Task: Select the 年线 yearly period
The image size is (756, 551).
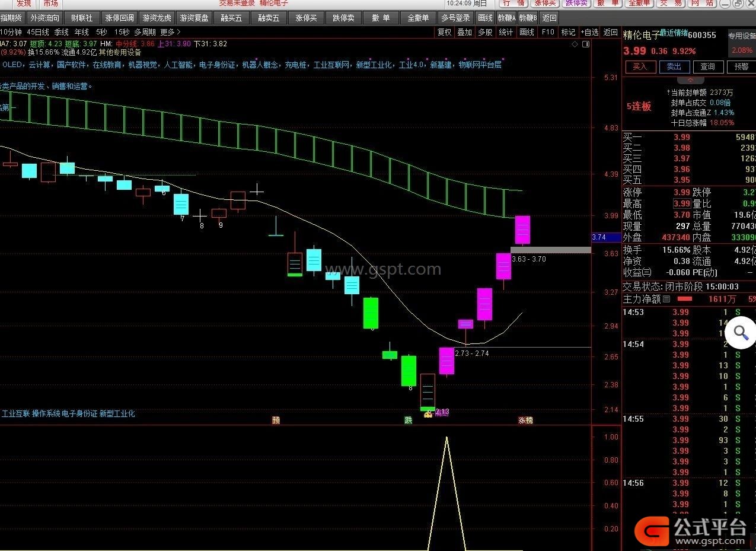Action: [81, 32]
